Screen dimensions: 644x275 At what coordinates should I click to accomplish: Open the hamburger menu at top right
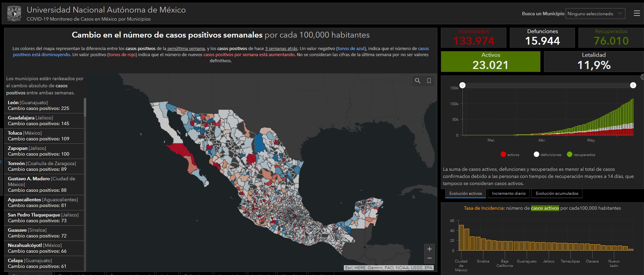[x=637, y=14]
